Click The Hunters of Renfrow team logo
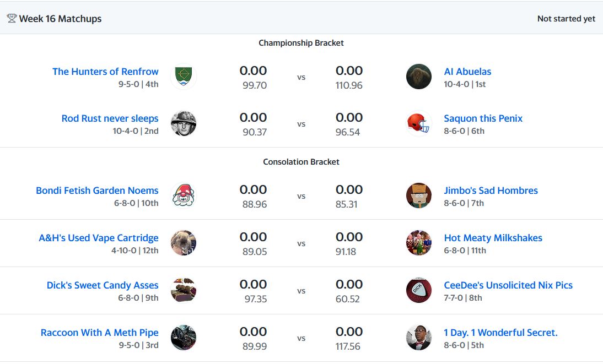Image resolution: width=603 pixels, height=364 pixels. pos(184,77)
